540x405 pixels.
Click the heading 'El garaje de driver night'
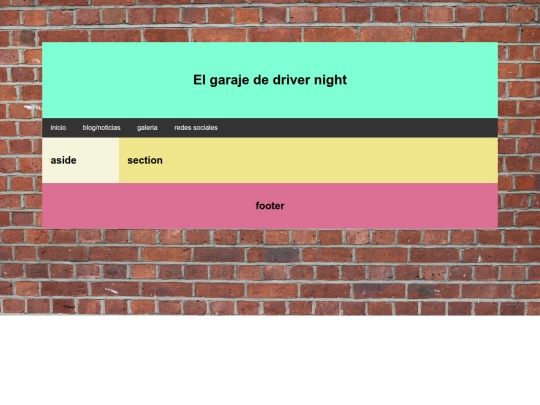270,80
